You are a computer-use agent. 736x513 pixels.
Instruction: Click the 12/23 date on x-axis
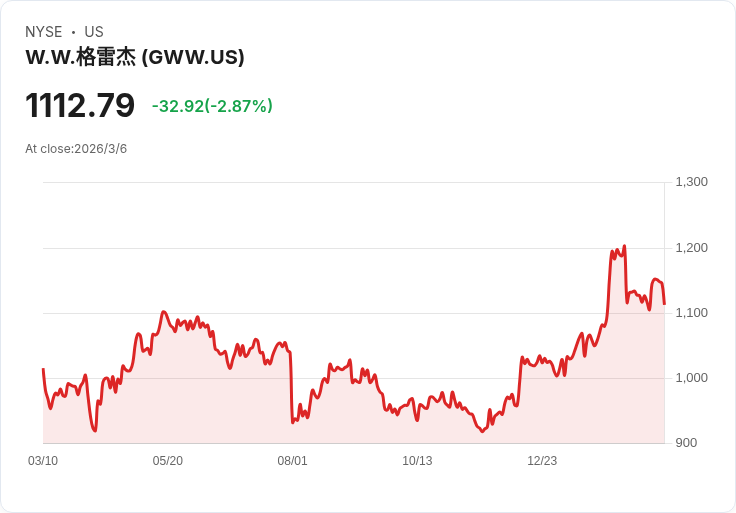(x=542, y=461)
